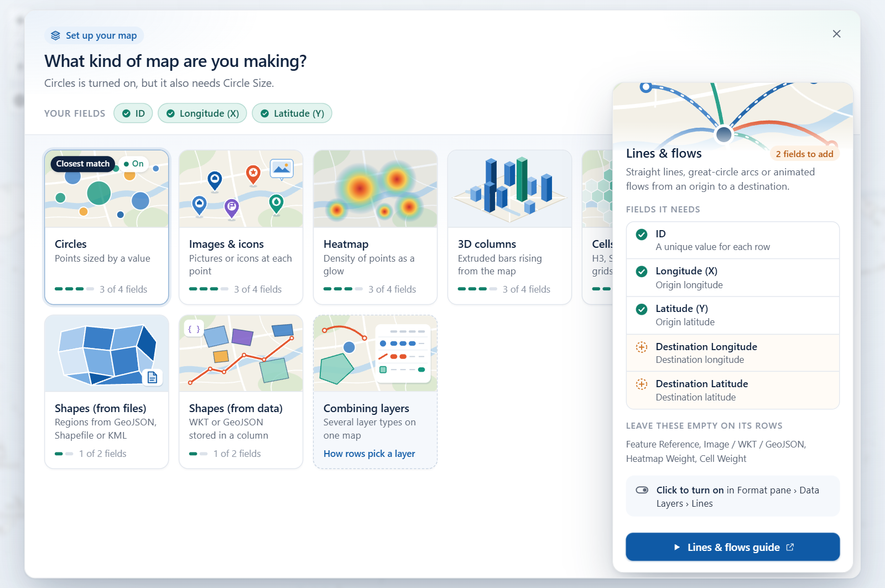The image size is (885, 588).
Task: Click check icon beside Latitude (Y) Origin latitude
Action: [x=642, y=309]
